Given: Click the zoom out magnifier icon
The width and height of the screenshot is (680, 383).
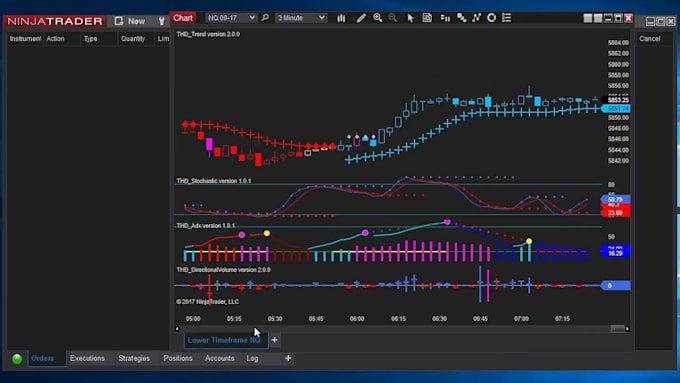Looking at the screenshot, I should pyautogui.click(x=392, y=18).
